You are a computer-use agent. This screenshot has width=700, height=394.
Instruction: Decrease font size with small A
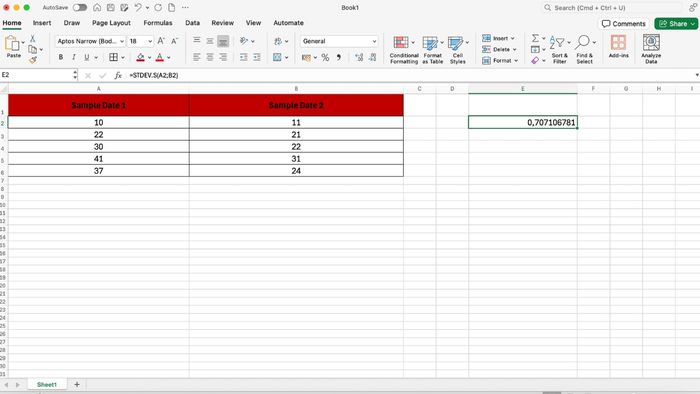(175, 41)
